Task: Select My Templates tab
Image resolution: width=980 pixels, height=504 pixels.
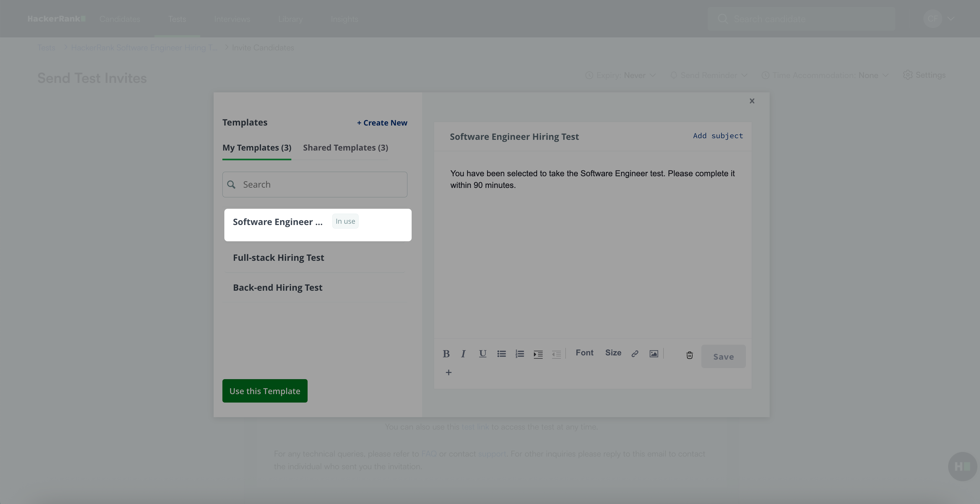Action: coord(257,148)
